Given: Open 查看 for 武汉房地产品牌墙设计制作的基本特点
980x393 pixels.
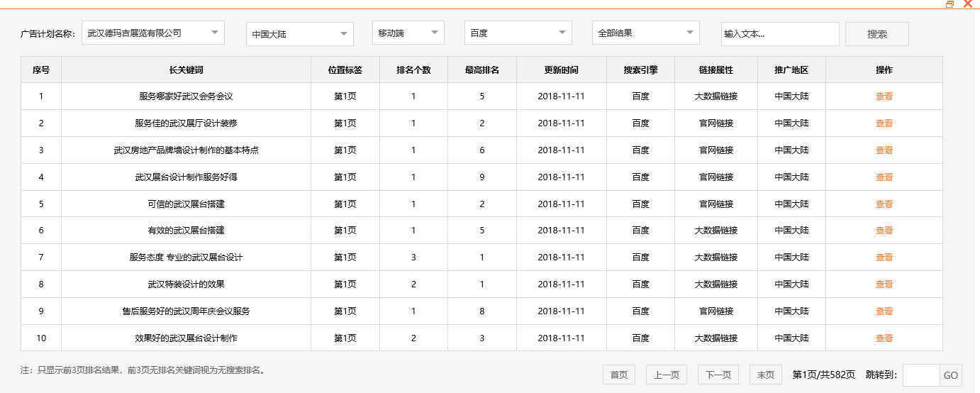Looking at the screenshot, I should 884,150.
